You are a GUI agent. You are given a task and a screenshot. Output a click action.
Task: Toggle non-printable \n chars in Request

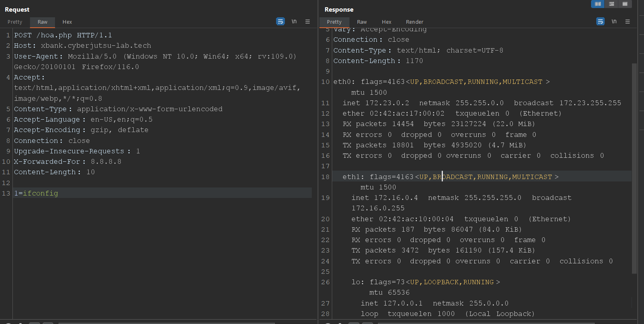tap(294, 21)
